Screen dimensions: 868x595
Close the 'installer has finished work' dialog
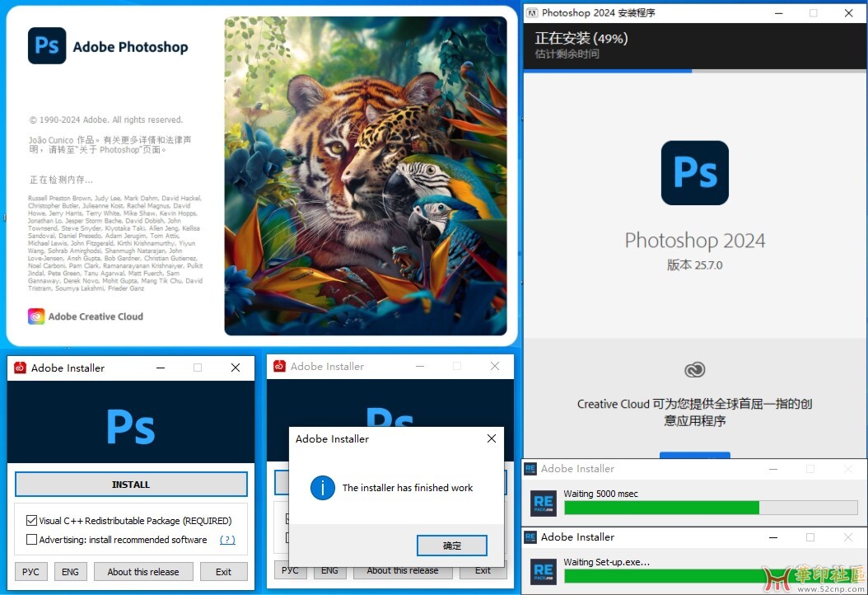(491, 438)
